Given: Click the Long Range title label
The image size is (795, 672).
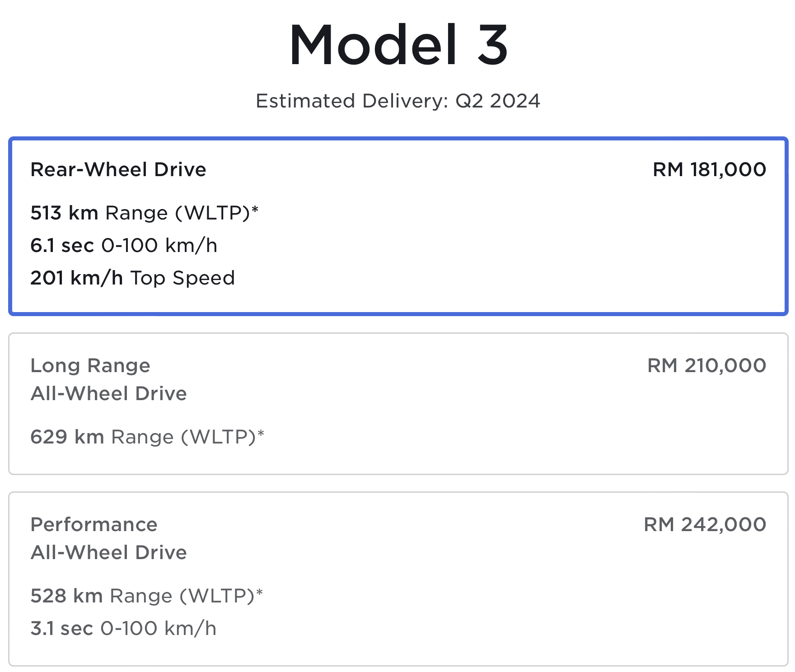Looking at the screenshot, I should tap(90, 365).
